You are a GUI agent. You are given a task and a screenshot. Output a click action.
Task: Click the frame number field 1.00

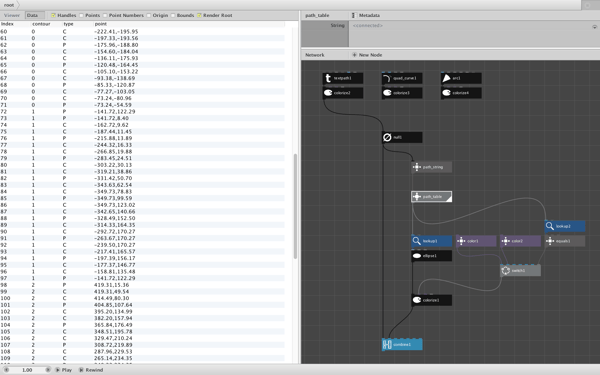coord(27,370)
